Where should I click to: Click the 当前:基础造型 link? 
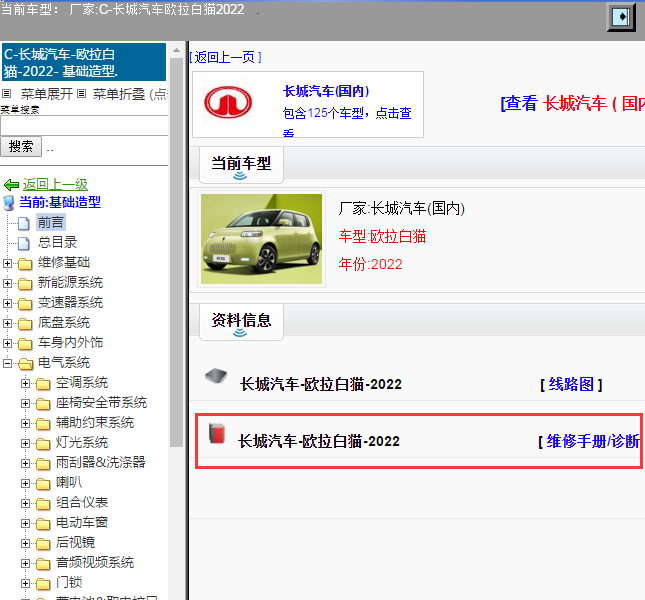pos(60,202)
